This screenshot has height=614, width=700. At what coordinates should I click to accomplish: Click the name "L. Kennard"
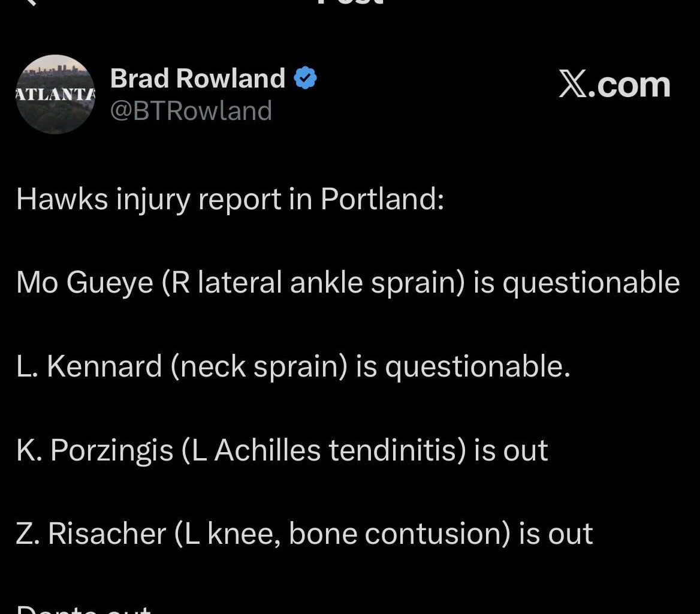[89, 366]
